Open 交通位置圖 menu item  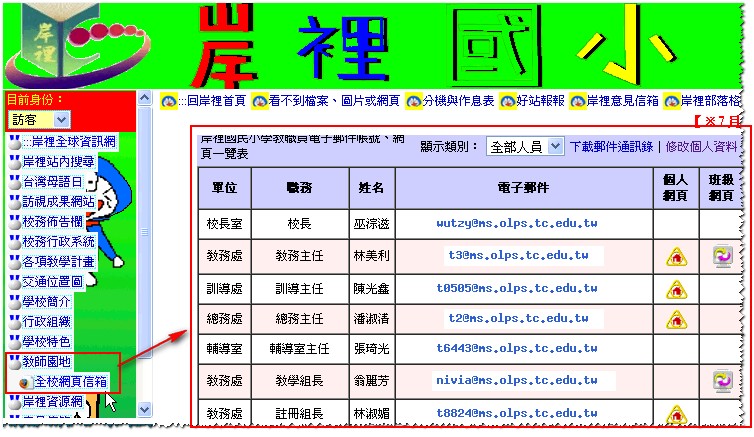52,282
